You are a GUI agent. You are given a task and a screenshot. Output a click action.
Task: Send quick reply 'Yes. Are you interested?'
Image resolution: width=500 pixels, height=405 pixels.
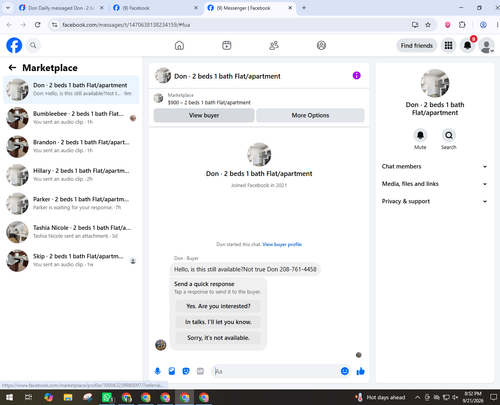tap(218, 306)
